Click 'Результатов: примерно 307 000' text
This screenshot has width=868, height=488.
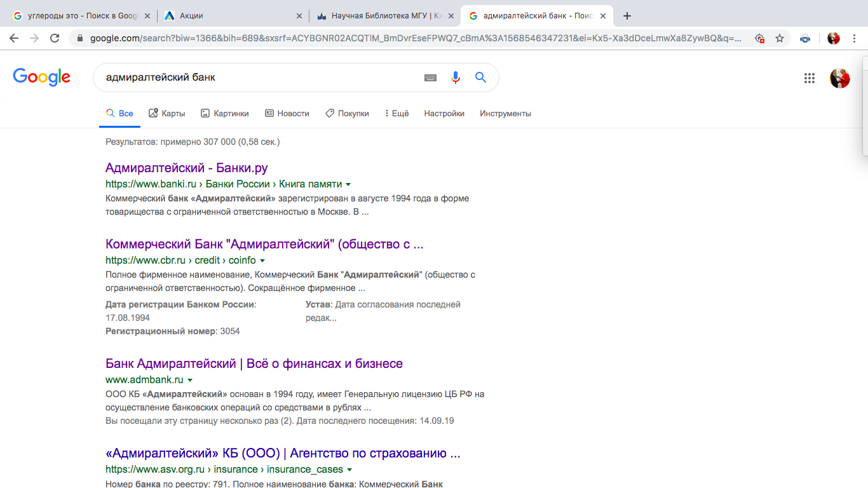[x=193, y=142]
